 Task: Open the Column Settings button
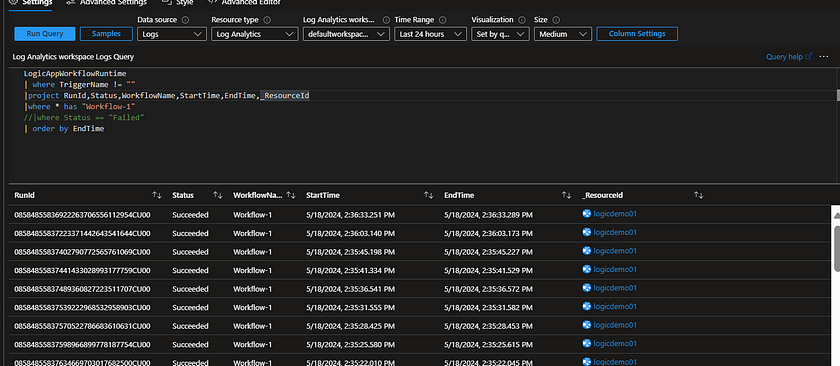[637, 34]
